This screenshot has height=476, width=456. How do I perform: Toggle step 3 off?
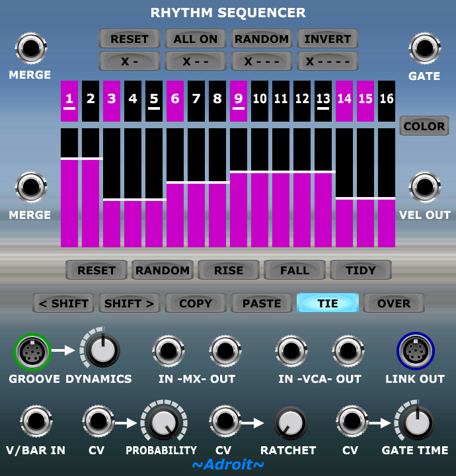click(112, 101)
